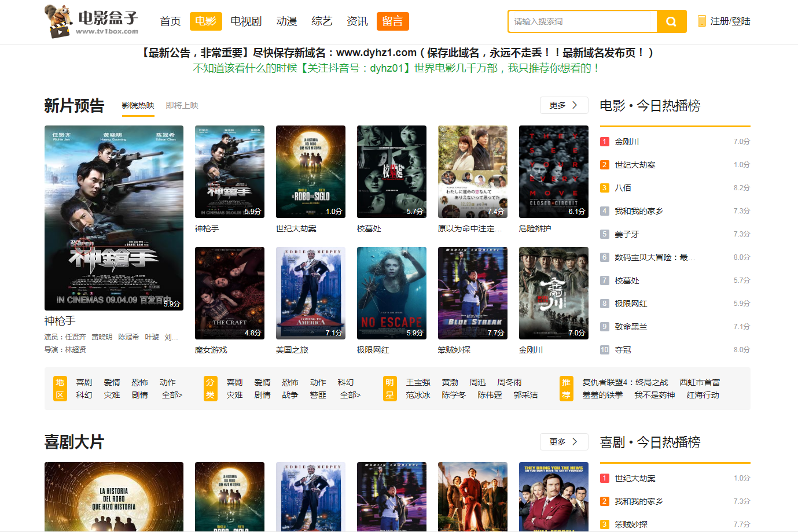Open the 注册/登陆 link
Screen dimensions: 798x532
click(x=730, y=21)
